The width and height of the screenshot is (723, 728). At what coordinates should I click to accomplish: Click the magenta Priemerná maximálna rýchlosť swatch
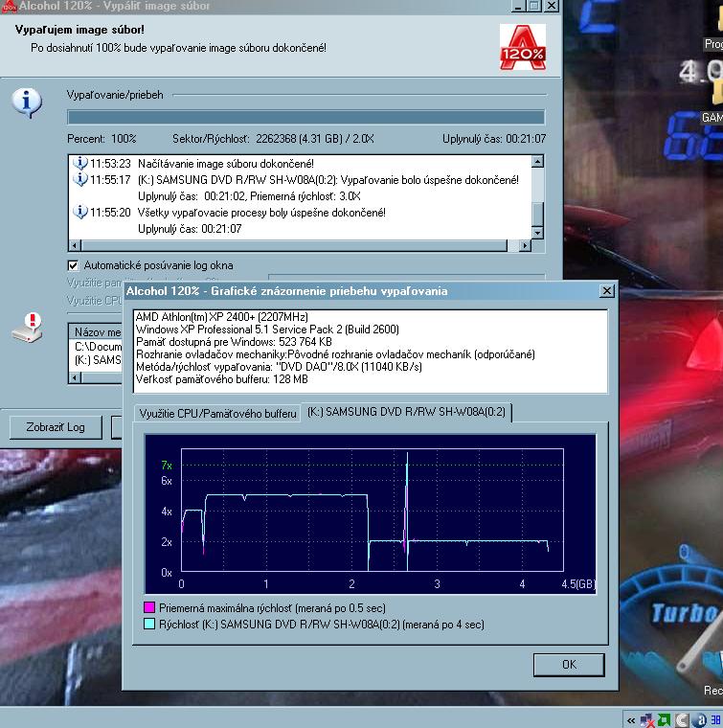[148, 608]
